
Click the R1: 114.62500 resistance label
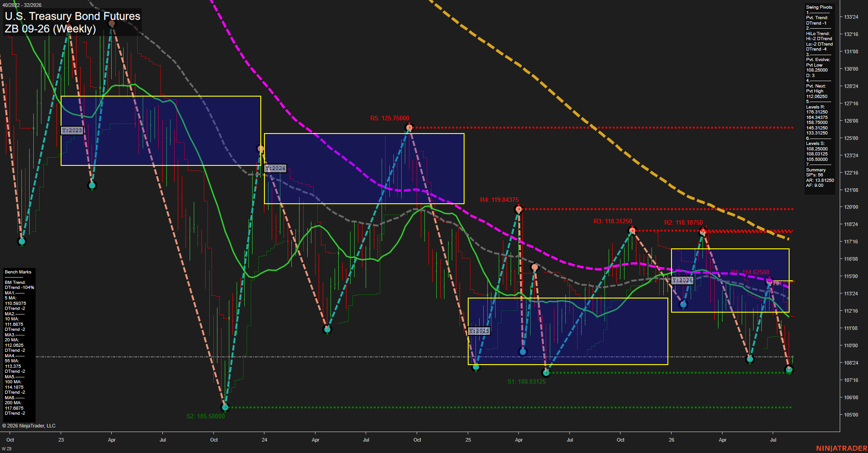pos(750,272)
